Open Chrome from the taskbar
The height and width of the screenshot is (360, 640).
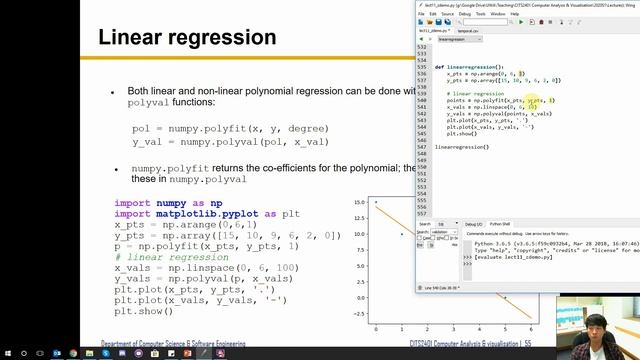tap(73, 353)
